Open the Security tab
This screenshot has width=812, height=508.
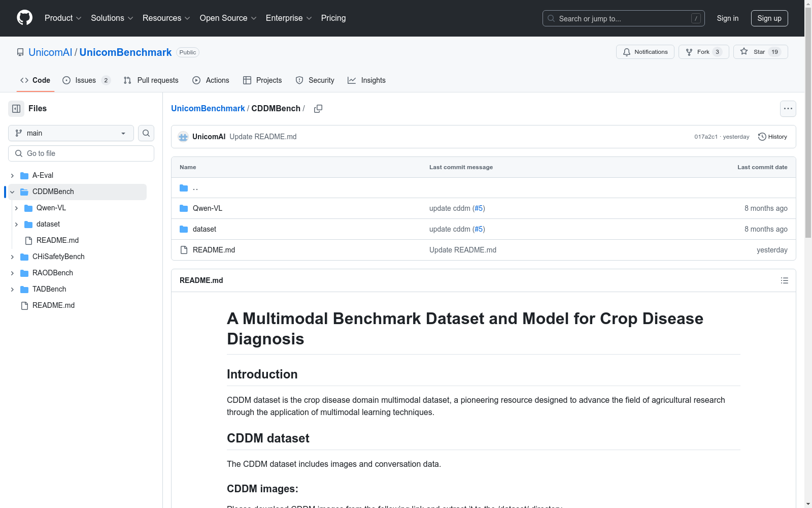315,80
